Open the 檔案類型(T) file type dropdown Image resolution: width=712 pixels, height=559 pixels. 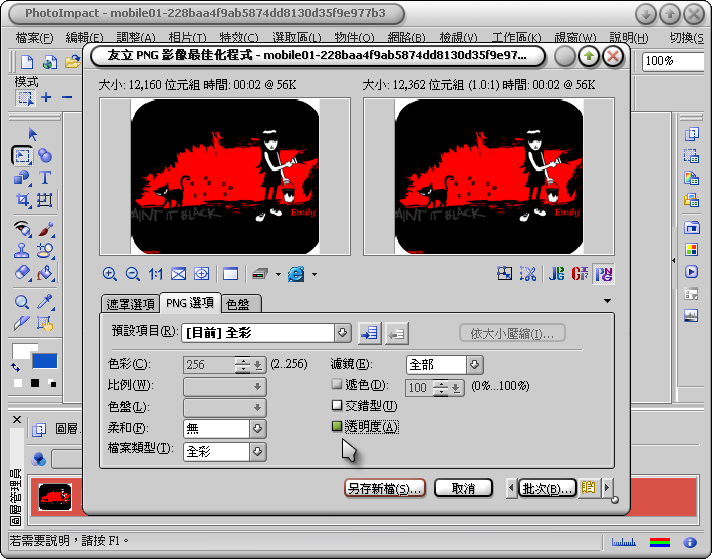257,451
